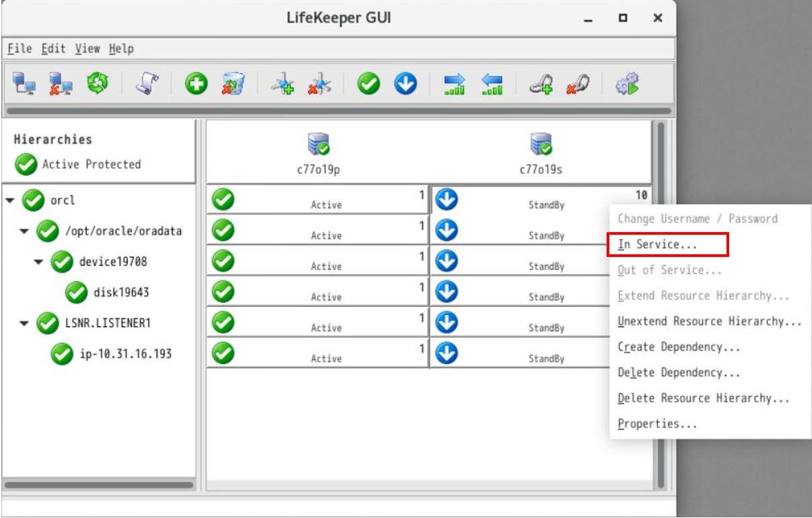
Task: Select the c77o19s server icon
Action: [x=541, y=144]
